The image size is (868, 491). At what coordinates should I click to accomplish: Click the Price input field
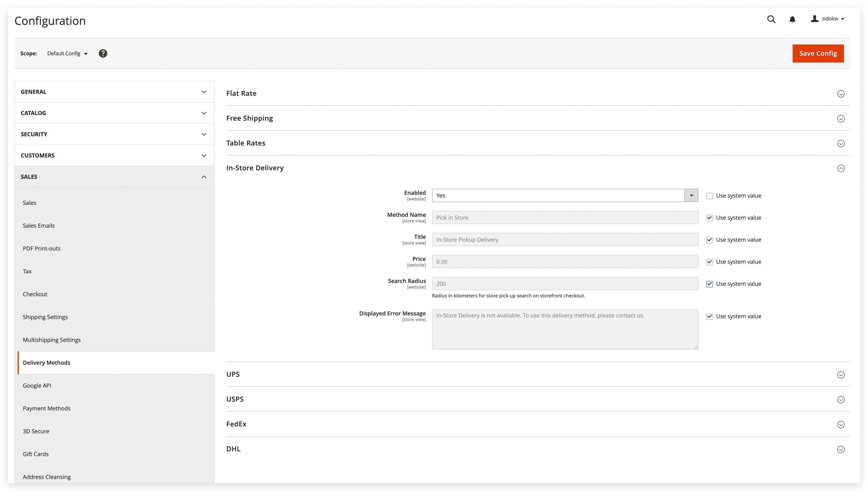tap(565, 262)
